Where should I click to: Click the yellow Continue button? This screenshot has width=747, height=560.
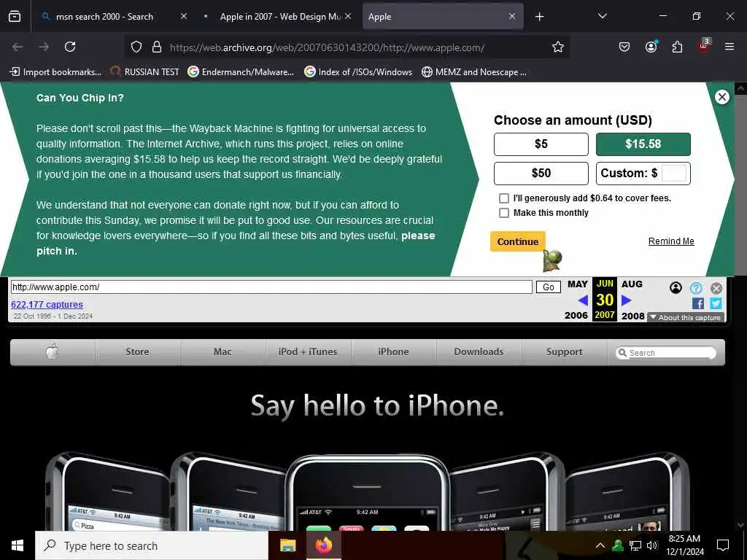coord(518,241)
